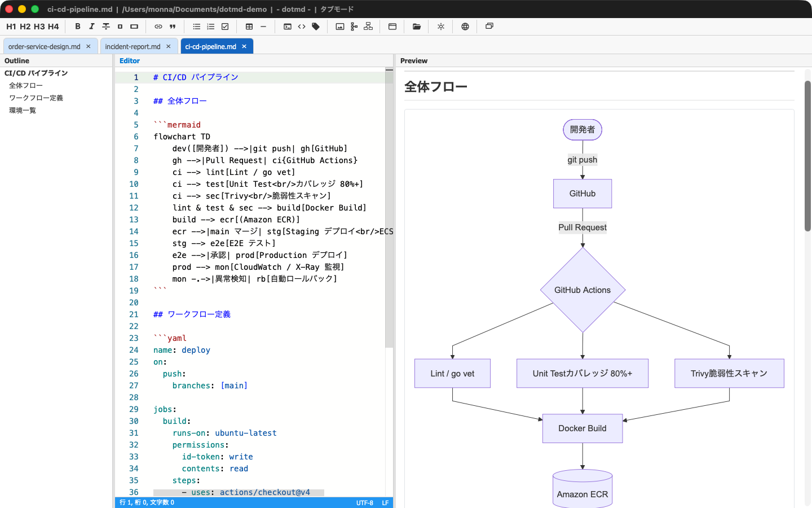Image resolution: width=812 pixels, height=508 pixels.
Task: Click the 'flowchart TD' line in the editor
Action: [182, 137]
